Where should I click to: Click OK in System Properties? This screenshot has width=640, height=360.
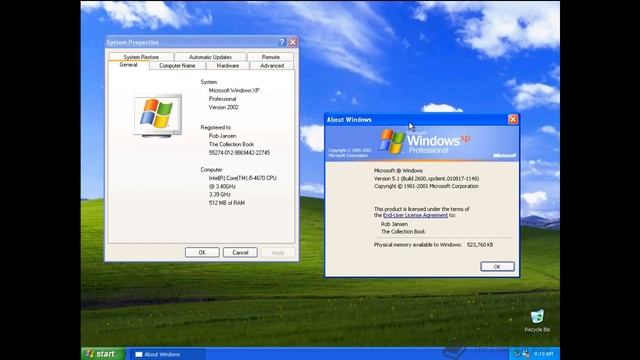click(202, 253)
